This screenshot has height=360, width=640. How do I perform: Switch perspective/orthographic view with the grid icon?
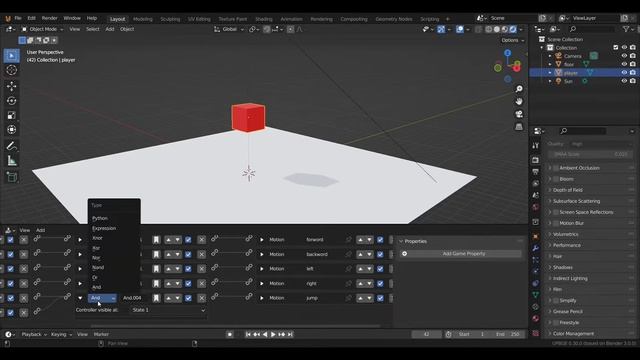click(519, 127)
